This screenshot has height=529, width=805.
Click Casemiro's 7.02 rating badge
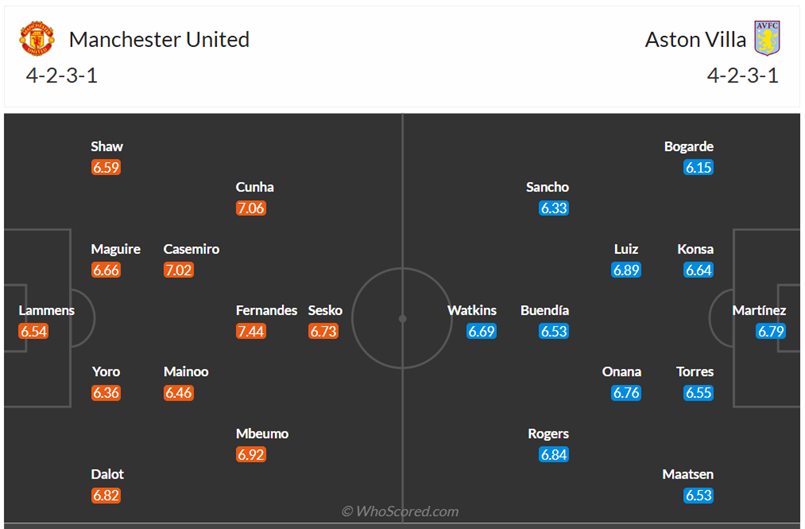click(x=178, y=270)
